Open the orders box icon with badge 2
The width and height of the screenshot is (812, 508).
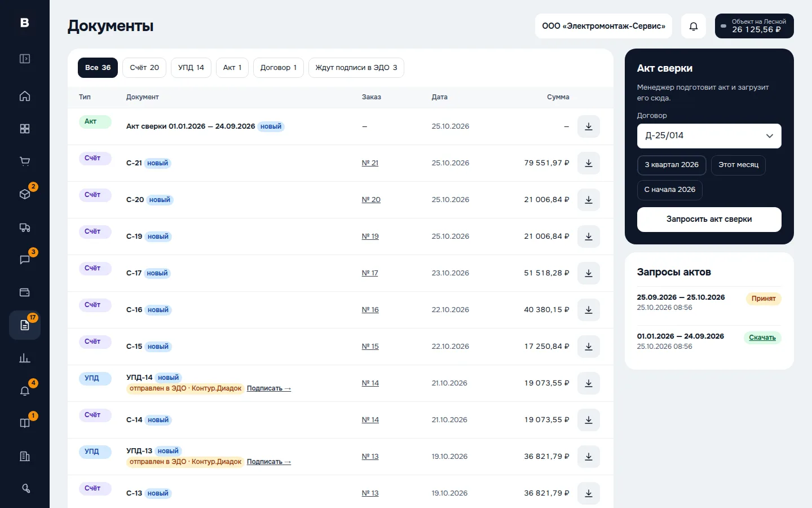[25, 194]
